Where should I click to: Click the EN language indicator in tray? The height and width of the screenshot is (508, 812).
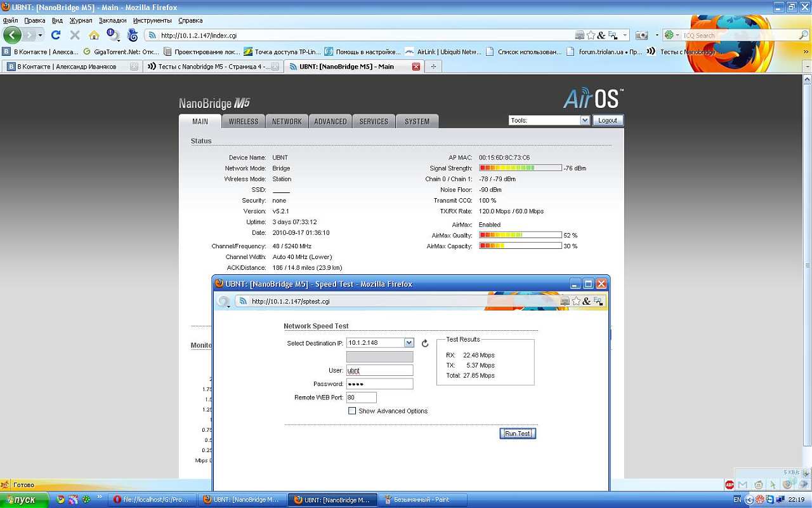[737, 500]
